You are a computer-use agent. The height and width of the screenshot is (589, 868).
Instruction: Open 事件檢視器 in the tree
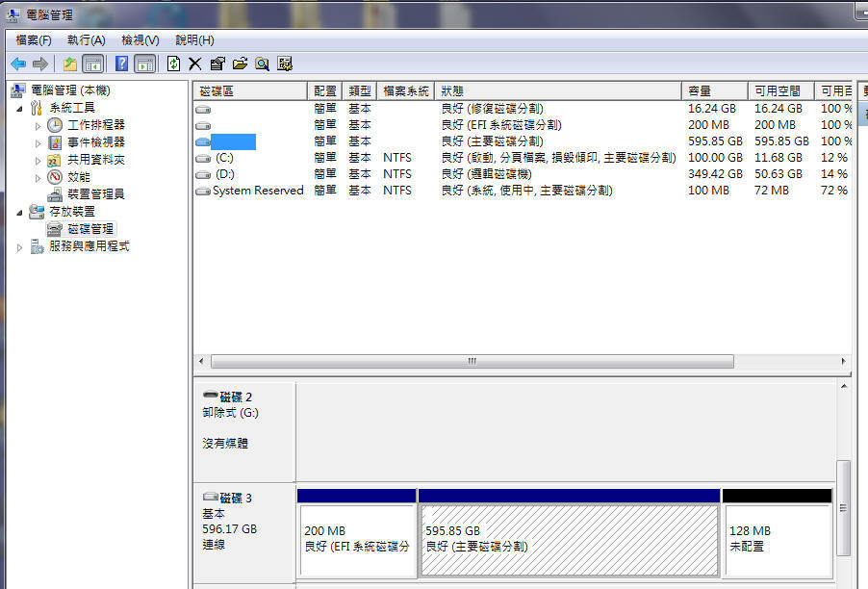[96, 142]
